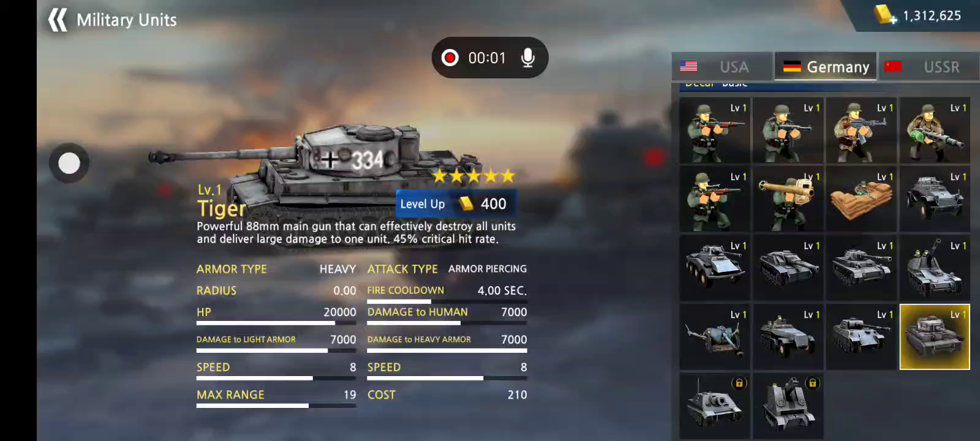
Task: Switch to the USSR tab
Action: point(929,67)
